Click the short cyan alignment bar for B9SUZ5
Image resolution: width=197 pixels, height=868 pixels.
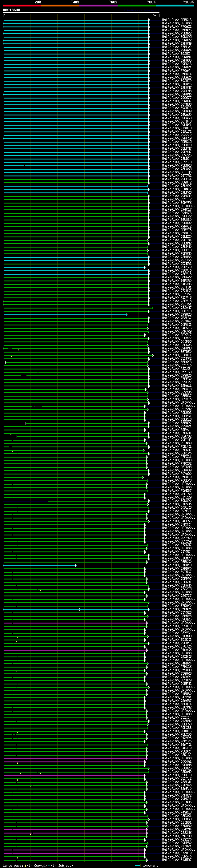pyautogui.click(x=65, y=315)
